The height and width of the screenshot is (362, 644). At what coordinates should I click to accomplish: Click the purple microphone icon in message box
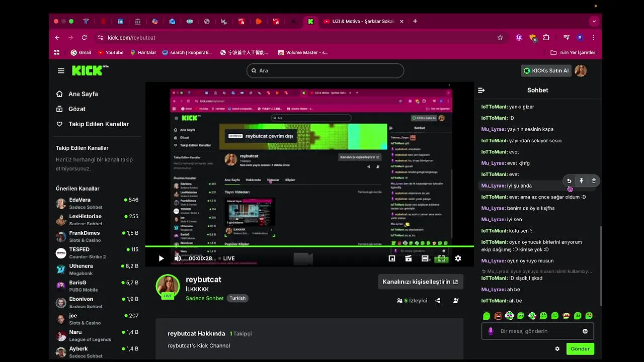[491, 331]
